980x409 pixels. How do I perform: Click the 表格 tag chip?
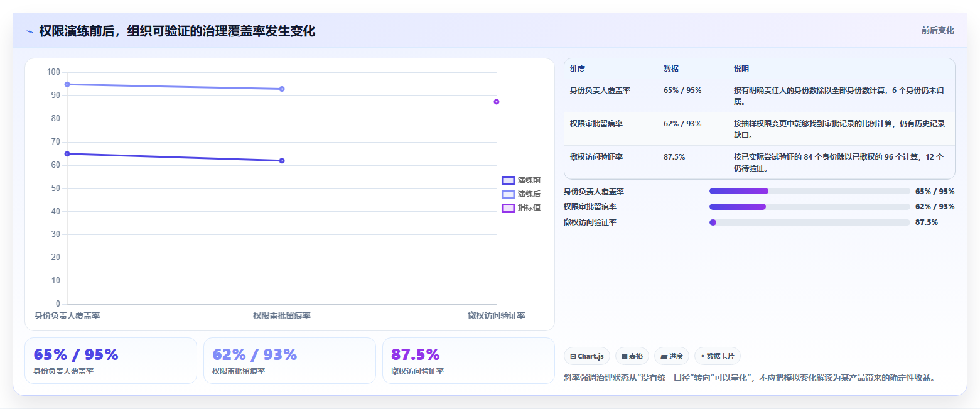point(632,356)
